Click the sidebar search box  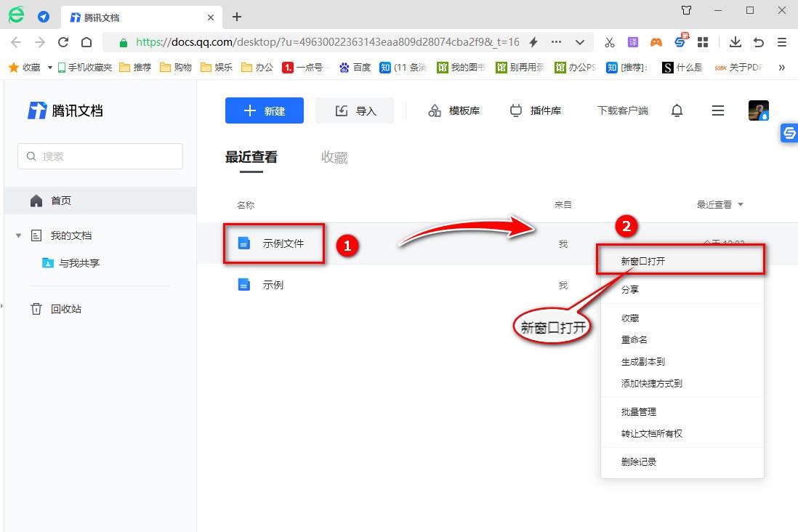[x=100, y=156]
